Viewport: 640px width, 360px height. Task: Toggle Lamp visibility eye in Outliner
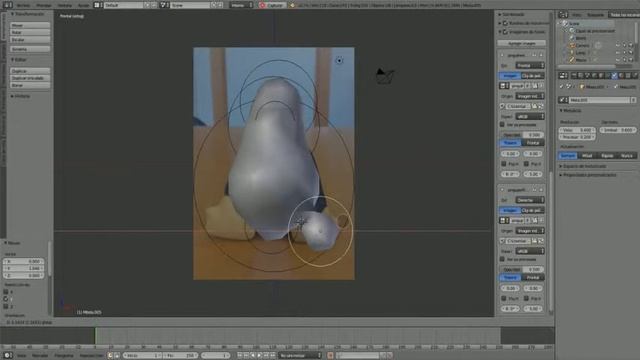coord(618,53)
